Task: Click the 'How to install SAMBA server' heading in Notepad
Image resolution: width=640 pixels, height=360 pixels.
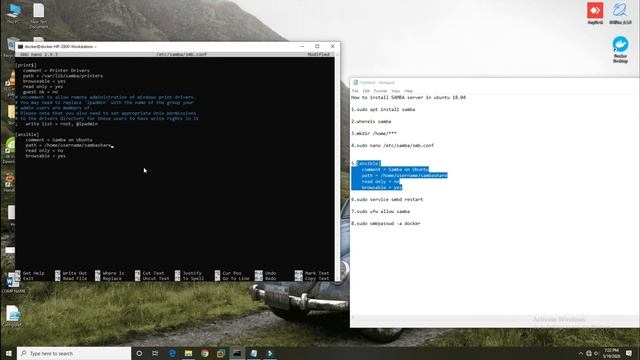Action: [409, 98]
